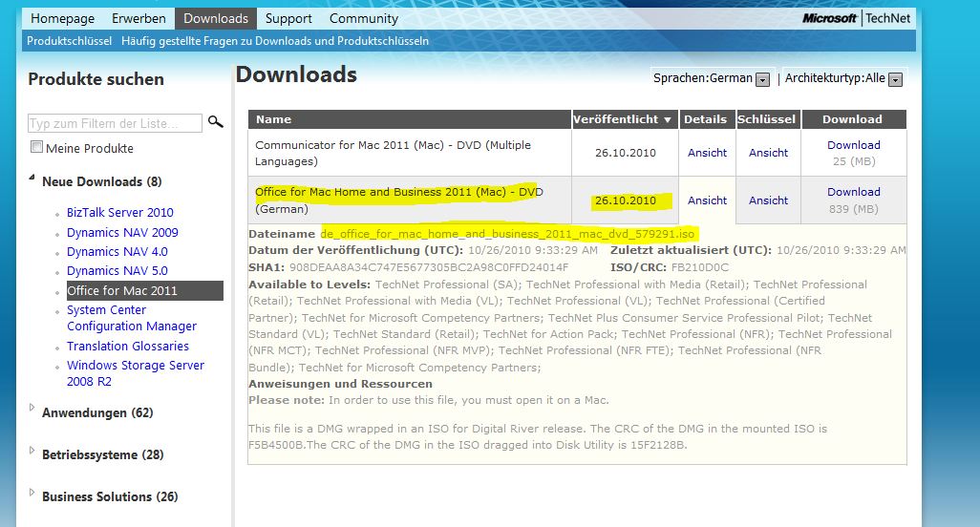Open the Erwerben tab
980x527 pixels.
click(x=138, y=18)
